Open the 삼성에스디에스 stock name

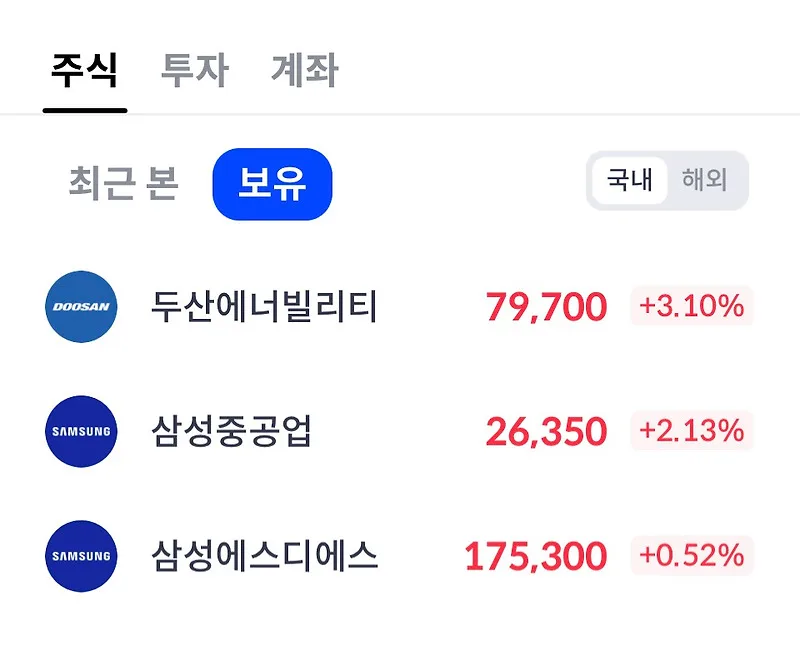264,556
